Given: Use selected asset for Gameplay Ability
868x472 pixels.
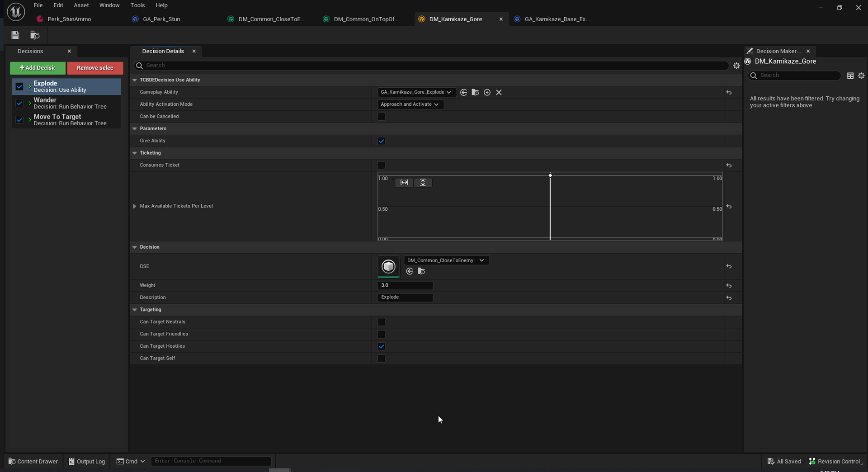Looking at the screenshot, I should 463,92.
